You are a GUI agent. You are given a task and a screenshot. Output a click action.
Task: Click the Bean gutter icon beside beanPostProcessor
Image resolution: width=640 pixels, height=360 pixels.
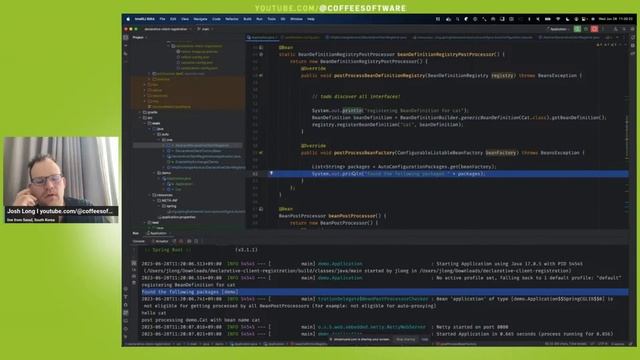261,209
